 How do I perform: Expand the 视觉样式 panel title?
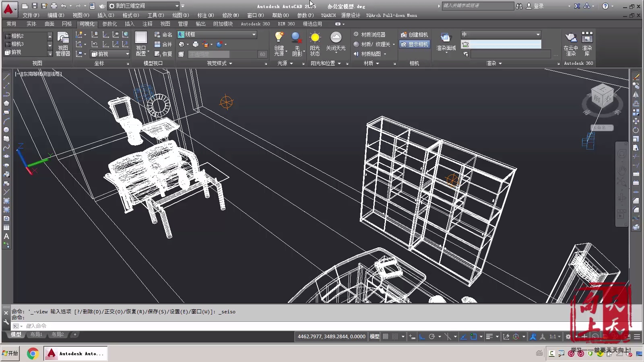point(219,63)
